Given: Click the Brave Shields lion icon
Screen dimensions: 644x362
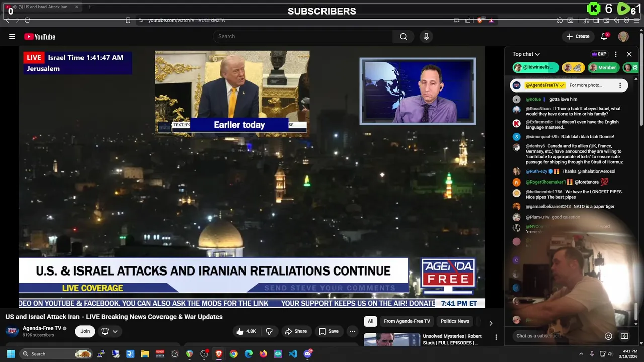Looking at the screenshot, I should click(x=480, y=20).
